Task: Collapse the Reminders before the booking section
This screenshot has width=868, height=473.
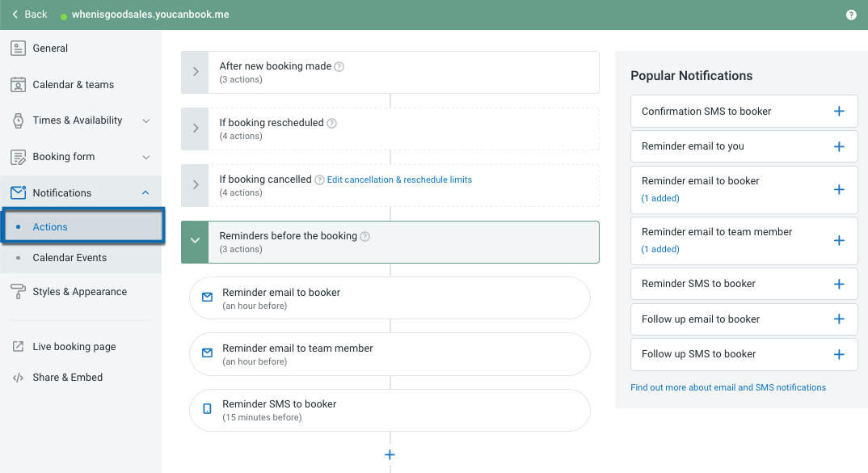Action: (196, 241)
